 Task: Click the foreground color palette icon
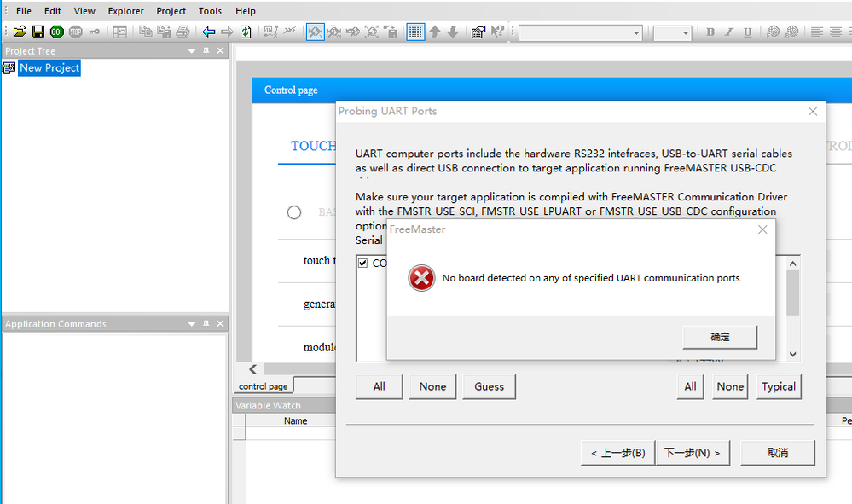(773, 32)
